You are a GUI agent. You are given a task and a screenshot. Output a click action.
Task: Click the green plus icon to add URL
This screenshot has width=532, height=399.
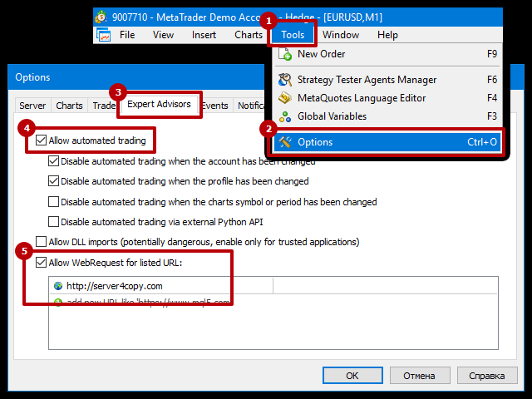tap(58, 301)
